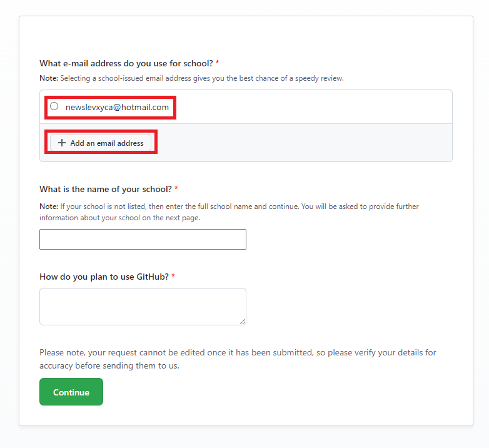Submit the form with the Continue button
489x448 pixels.
coord(71,392)
